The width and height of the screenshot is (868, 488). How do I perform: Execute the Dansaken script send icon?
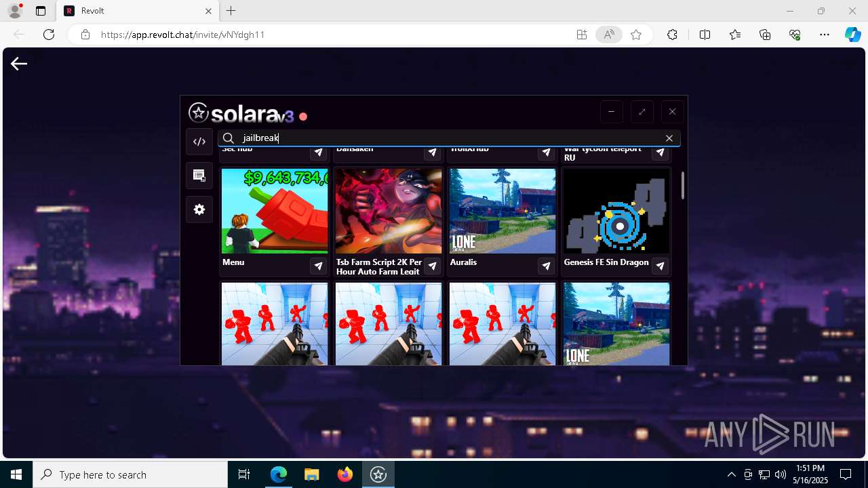click(432, 153)
